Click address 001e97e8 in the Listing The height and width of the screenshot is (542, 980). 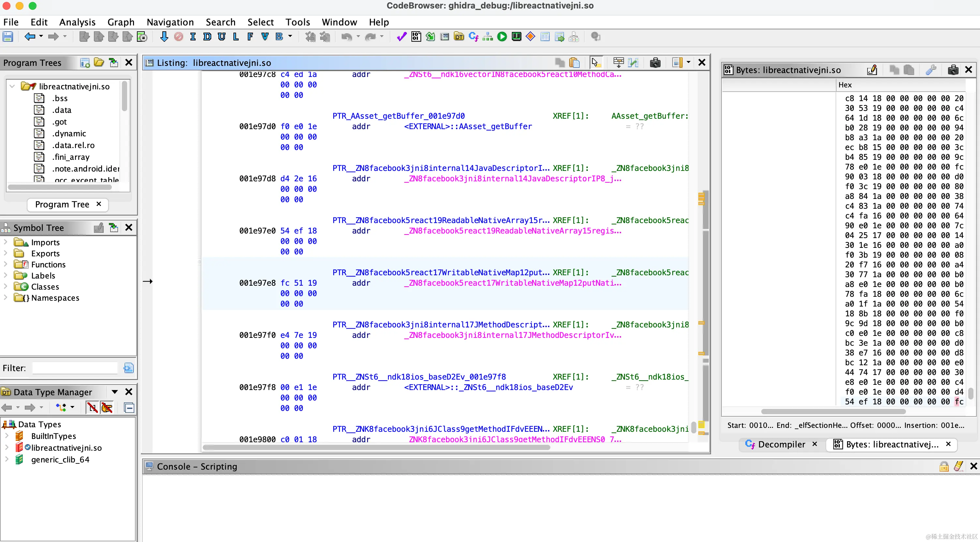tap(257, 283)
